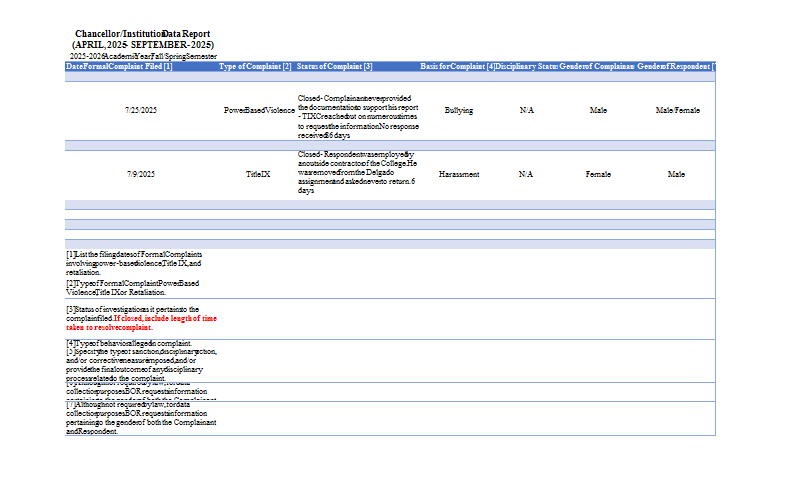Click the status text about Delgado assignment
Screen dimensions: 800x486
357,173
